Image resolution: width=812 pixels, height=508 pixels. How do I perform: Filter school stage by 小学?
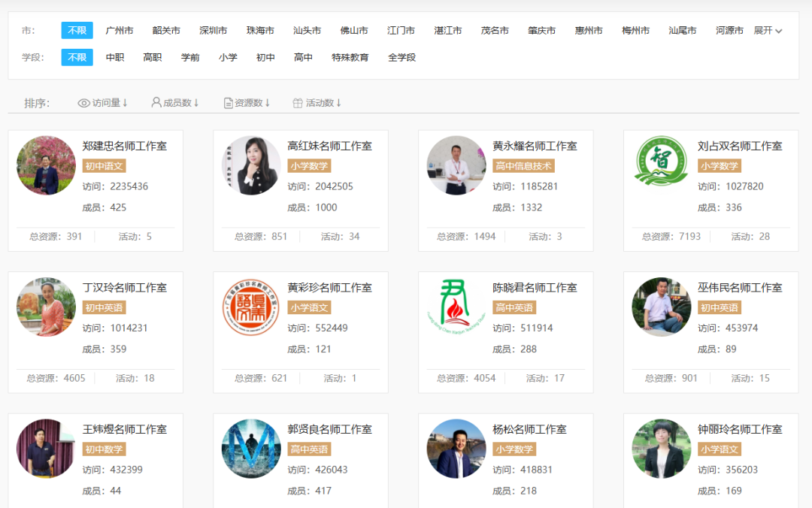pyautogui.click(x=228, y=57)
